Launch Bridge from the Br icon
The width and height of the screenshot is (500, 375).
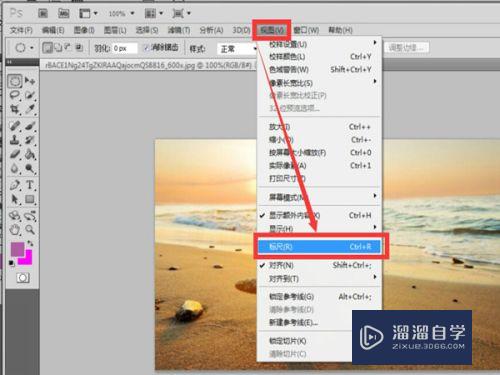point(43,13)
